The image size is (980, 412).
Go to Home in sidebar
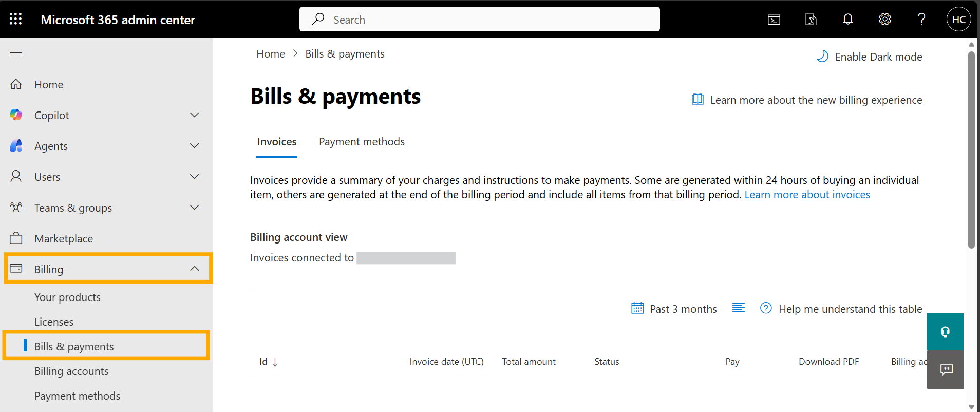tap(49, 84)
